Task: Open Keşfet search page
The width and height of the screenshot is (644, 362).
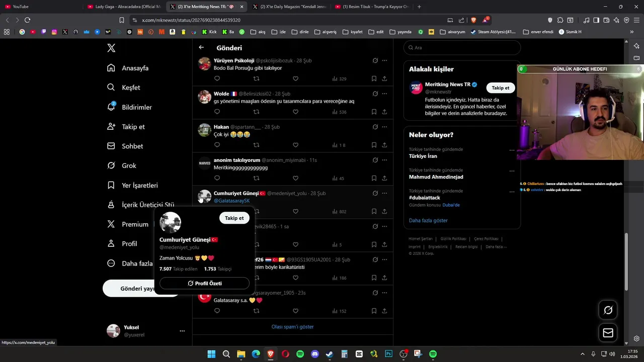Action: coord(124,87)
